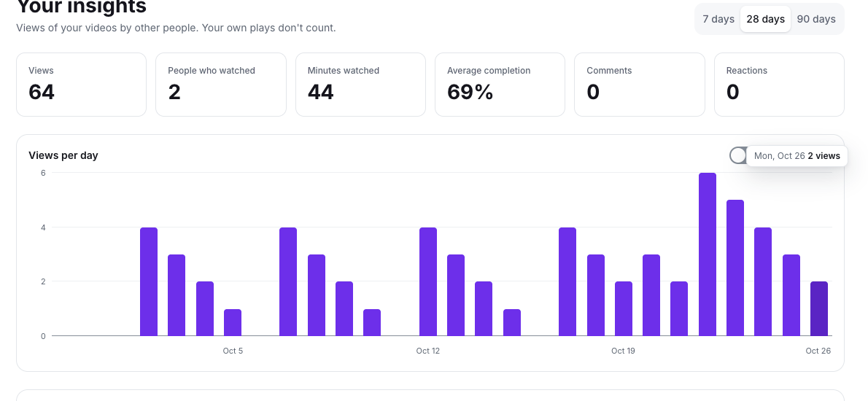Open the Views card showing 64
Screen dimensions: 868x401
click(82, 85)
